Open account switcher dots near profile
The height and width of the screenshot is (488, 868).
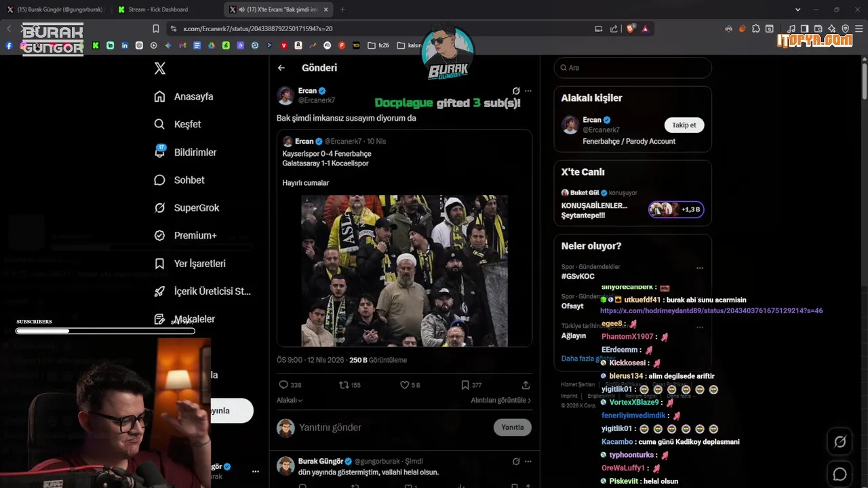coord(256,471)
